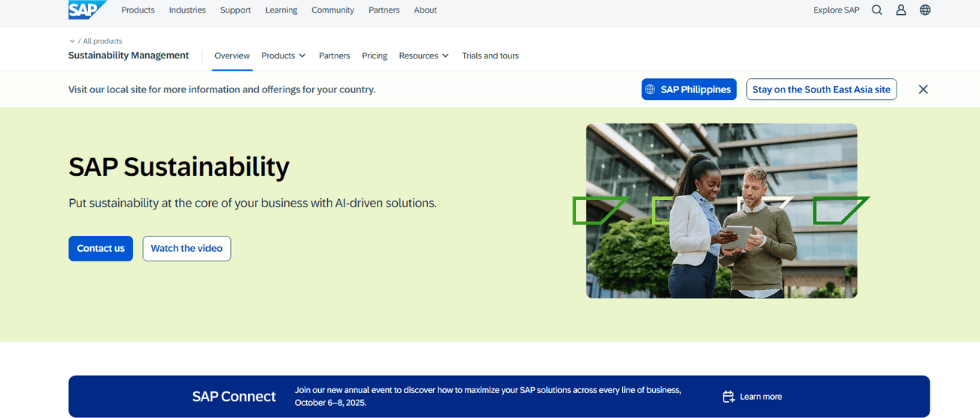This screenshot has width=980, height=418.
Task: Open the user account icon
Action: pos(901,10)
